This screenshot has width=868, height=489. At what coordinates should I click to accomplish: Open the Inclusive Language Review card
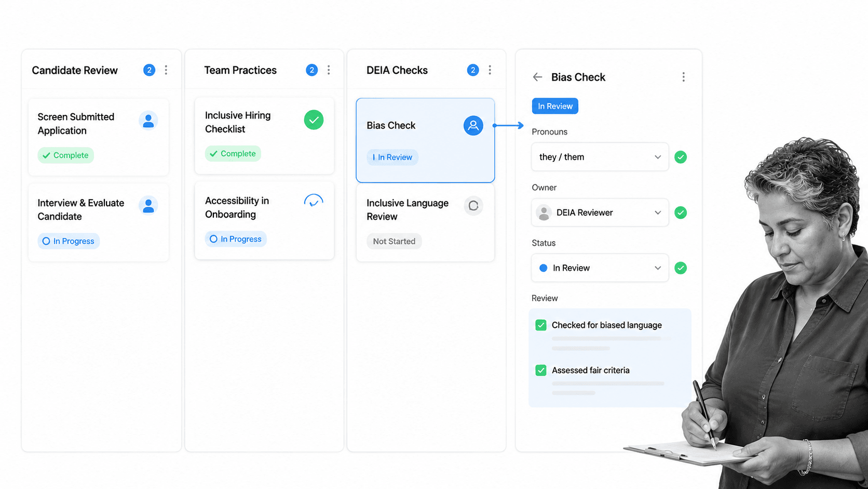point(425,223)
